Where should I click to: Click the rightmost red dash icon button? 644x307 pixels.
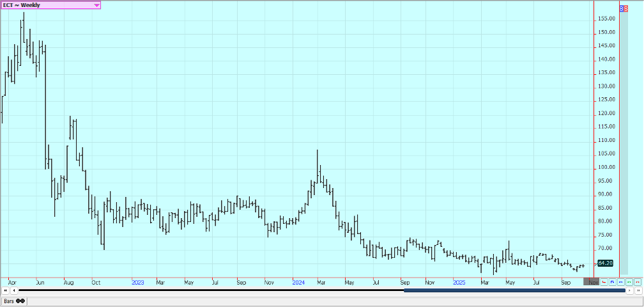[637, 281]
